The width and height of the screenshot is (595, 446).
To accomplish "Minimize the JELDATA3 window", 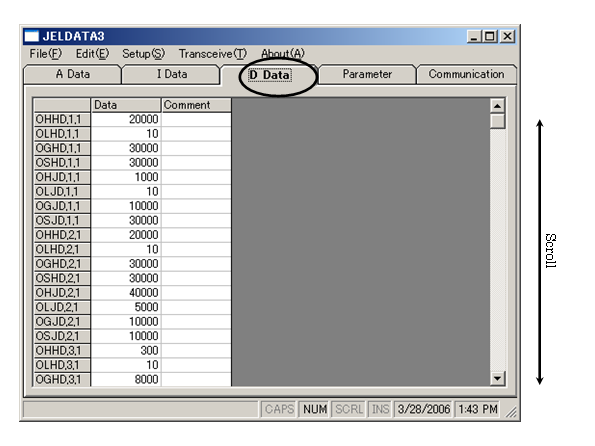I will pyautogui.click(x=474, y=36).
